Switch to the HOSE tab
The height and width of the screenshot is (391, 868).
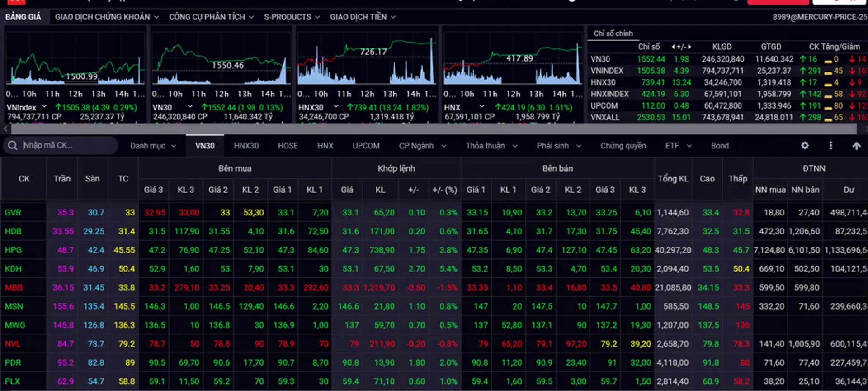[288, 146]
